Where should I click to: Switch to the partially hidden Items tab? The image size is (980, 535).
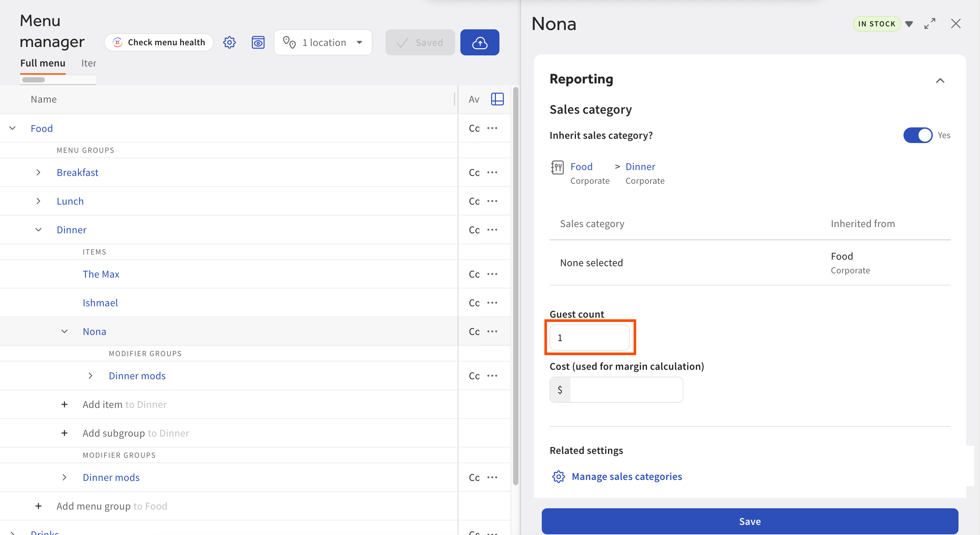tap(89, 63)
